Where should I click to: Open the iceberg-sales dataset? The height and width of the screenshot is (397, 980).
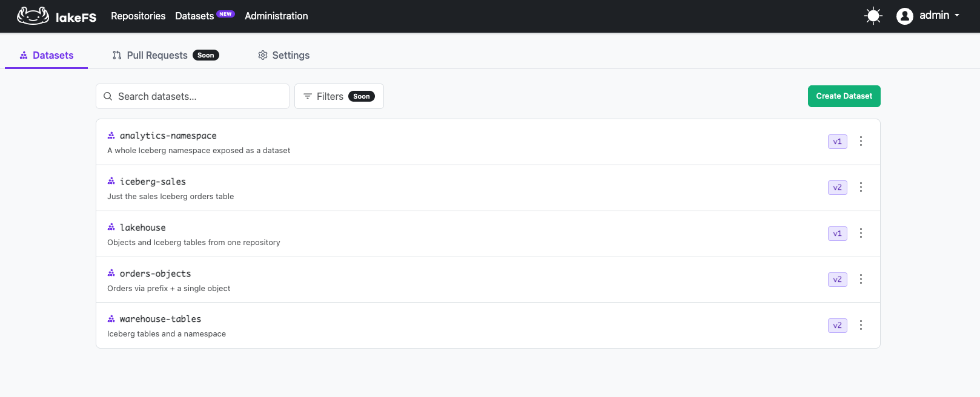[x=153, y=182]
